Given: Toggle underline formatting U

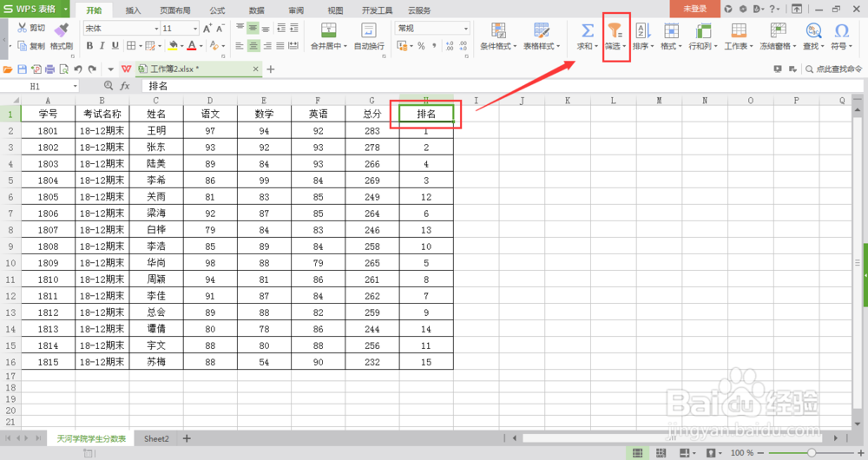Looking at the screenshot, I should (115, 46).
